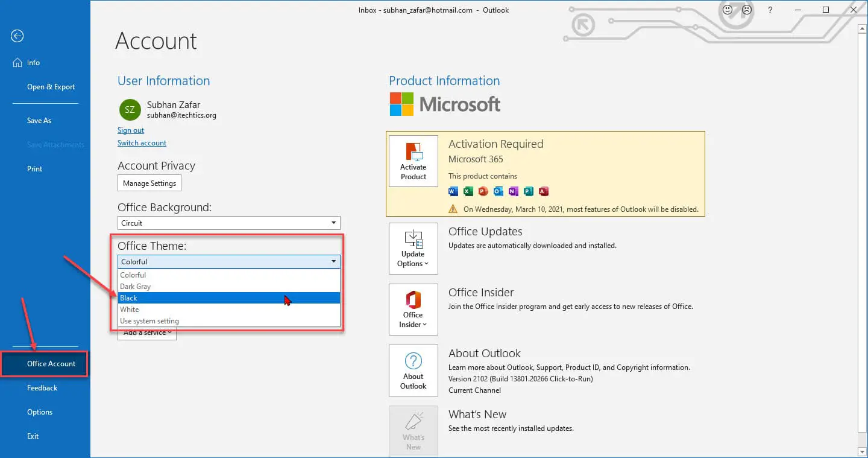Click the Activate Product button
Image resolution: width=868 pixels, height=458 pixels.
point(414,161)
